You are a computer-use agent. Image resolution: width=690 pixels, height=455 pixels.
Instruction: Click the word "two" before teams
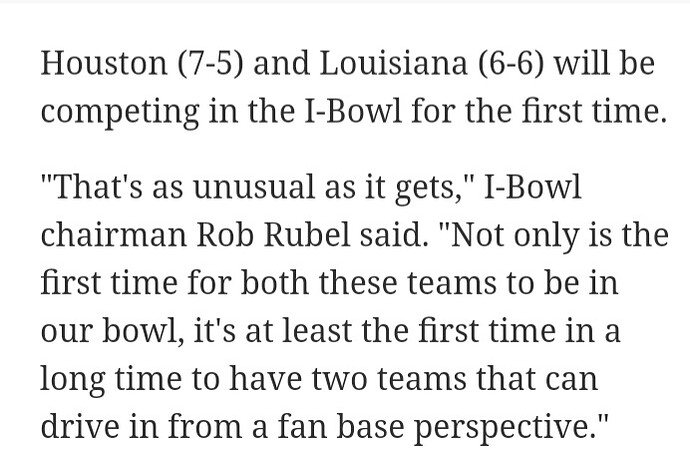click(x=339, y=379)
